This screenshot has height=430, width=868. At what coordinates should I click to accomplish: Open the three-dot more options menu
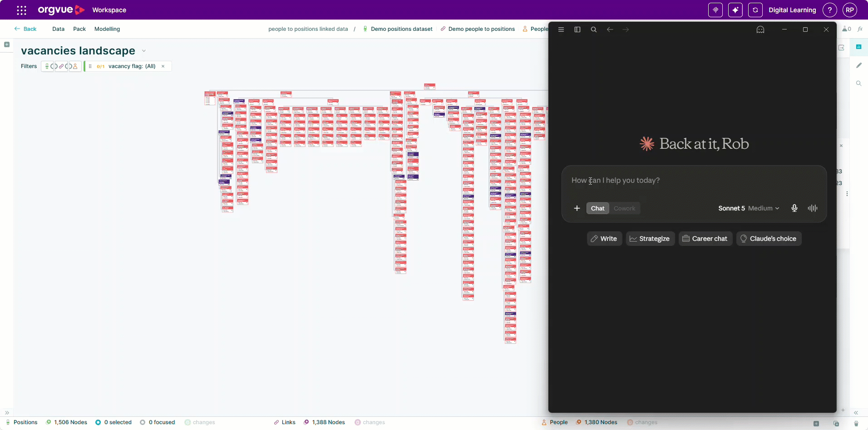tap(847, 194)
